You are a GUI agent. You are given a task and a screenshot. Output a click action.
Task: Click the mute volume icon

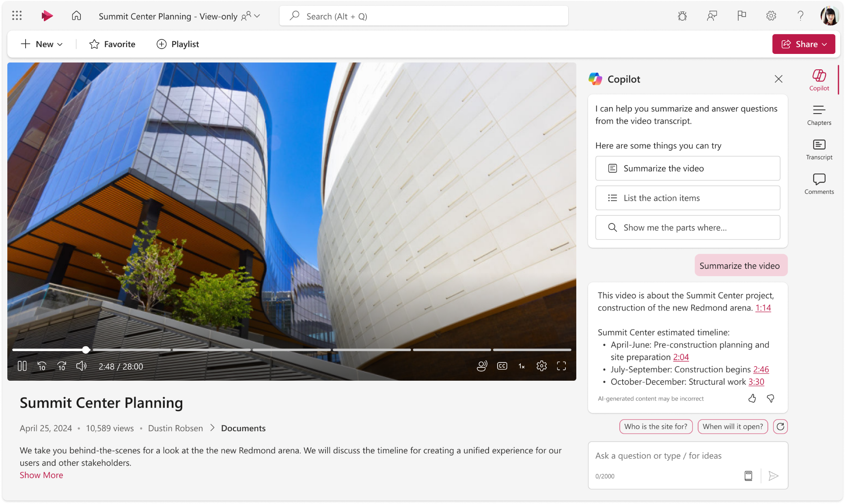[82, 366]
